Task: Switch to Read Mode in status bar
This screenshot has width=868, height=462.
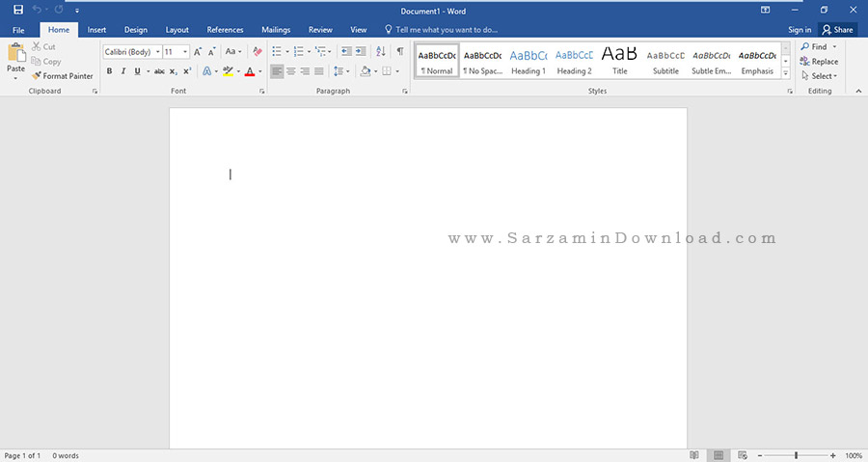Action: [694, 455]
